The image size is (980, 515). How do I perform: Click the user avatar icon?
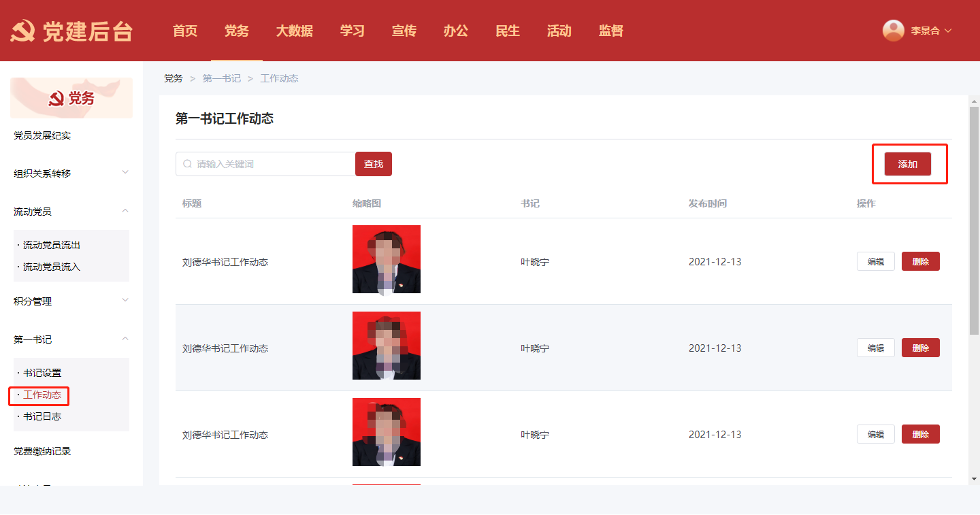tap(893, 31)
